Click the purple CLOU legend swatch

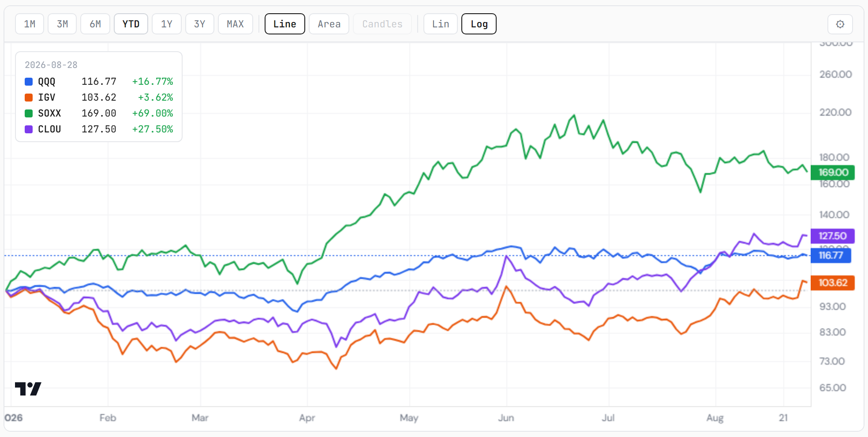29,129
